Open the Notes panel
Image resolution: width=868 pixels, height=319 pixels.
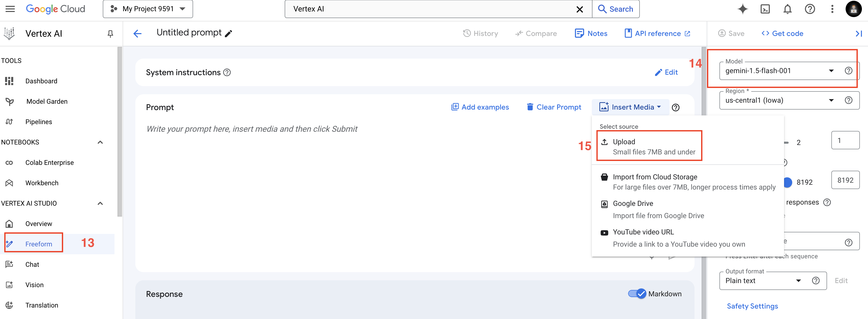(x=591, y=33)
